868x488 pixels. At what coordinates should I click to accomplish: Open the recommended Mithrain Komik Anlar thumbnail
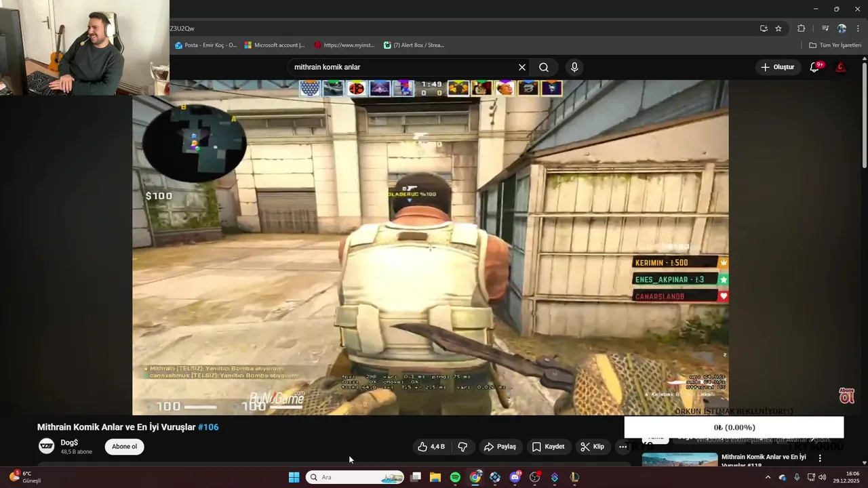(x=679, y=460)
